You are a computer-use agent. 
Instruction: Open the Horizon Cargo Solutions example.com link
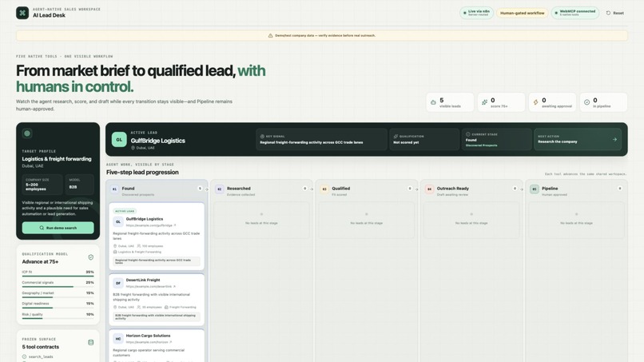(149, 342)
